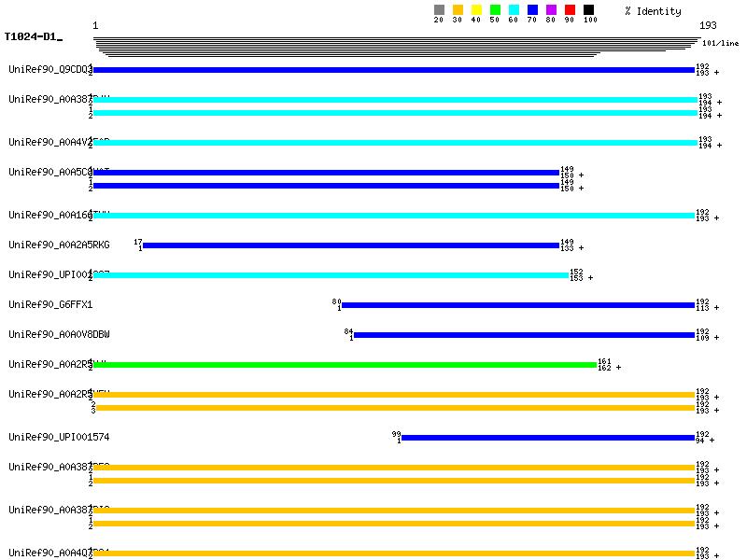This screenshot has height=560, width=747.
Task: Click the purple 80% identity swatch
Action: coord(551,10)
